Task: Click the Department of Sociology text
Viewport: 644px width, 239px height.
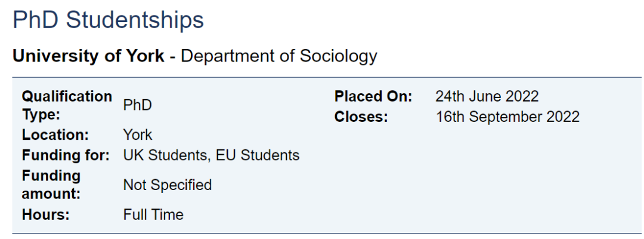Action: tap(279, 56)
